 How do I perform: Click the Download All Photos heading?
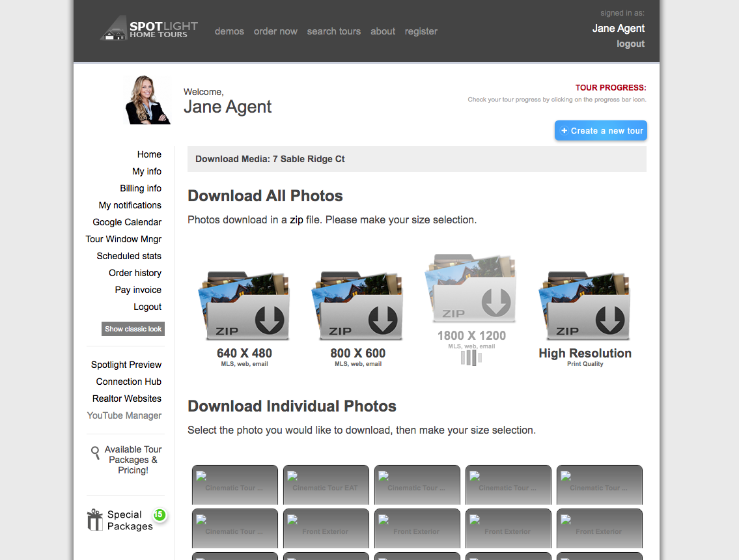click(x=266, y=196)
